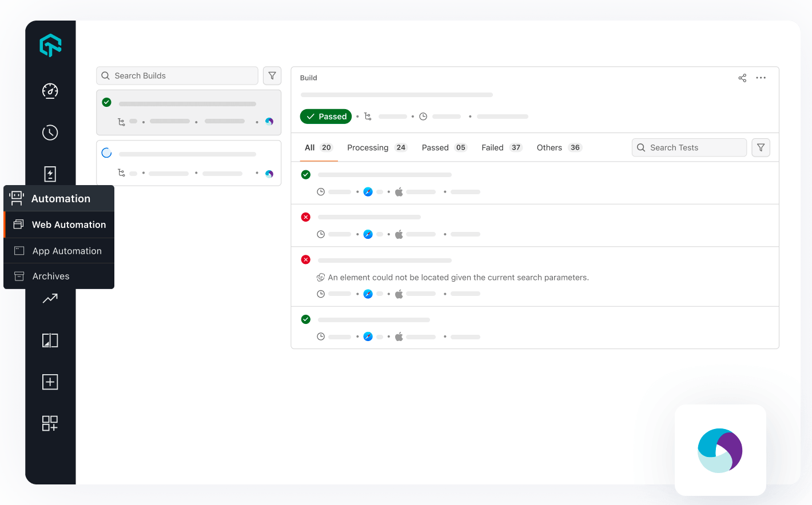The height and width of the screenshot is (505, 812).
Task: Select App Automation in the flyout menu
Action: coord(59,251)
